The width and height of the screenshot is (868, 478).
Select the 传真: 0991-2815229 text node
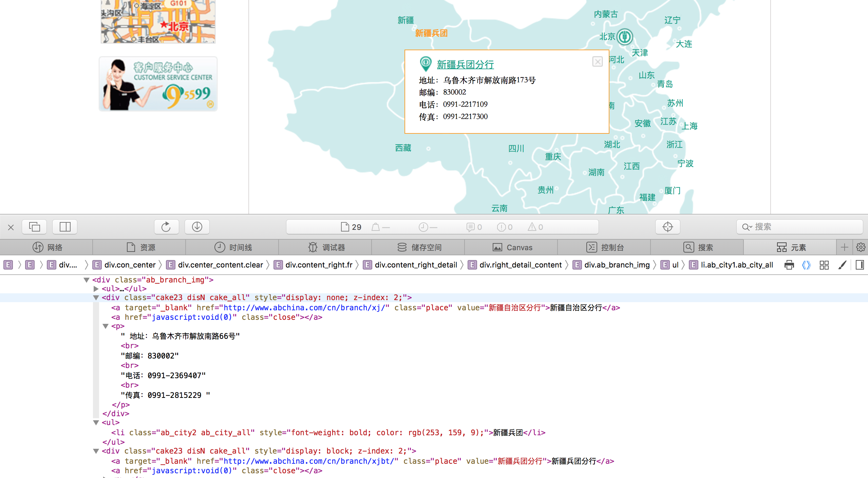pos(165,395)
